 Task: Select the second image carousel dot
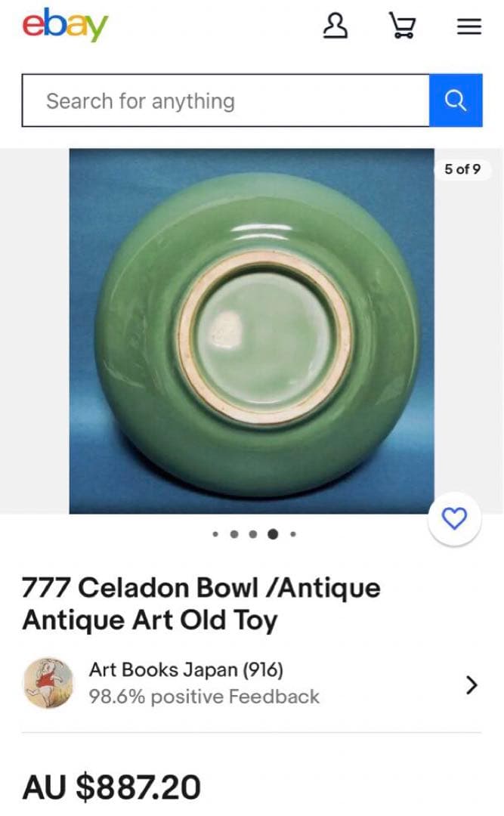coord(234,534)
